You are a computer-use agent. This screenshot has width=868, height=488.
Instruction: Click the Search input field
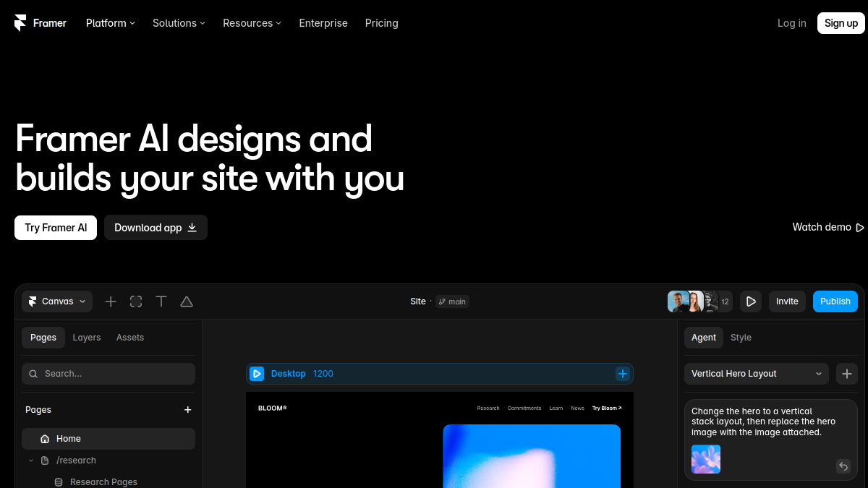coord(109,374)
